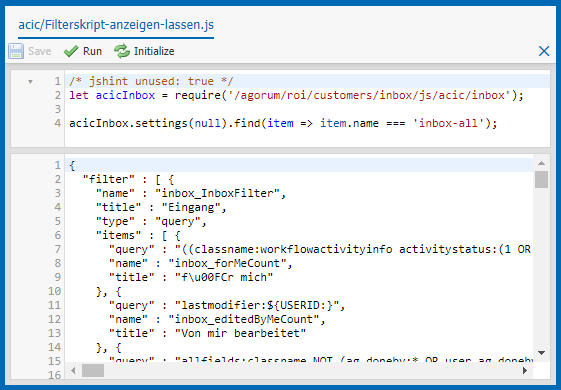The width and height of the screenshot is (561, 390).
Task: Open the acic/Filterskript-anzeigen-lassen.js tab
Action: click(x=116, y=25)
